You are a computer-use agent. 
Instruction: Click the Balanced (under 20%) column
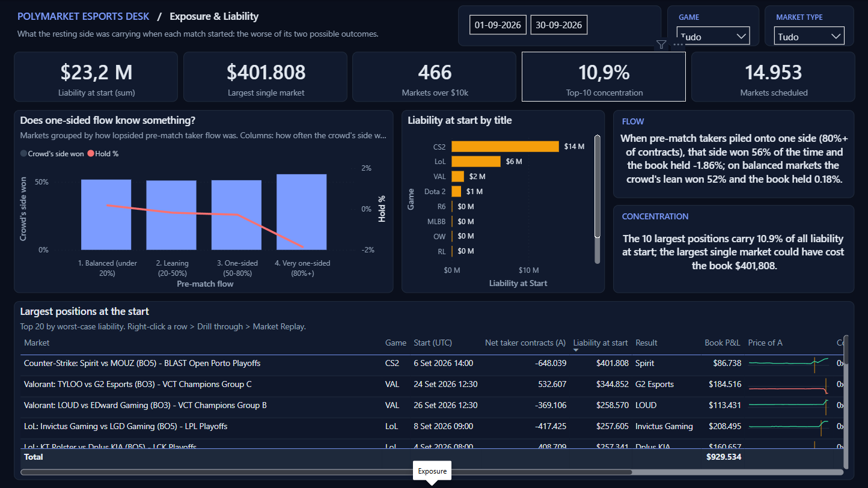[106, 215]
